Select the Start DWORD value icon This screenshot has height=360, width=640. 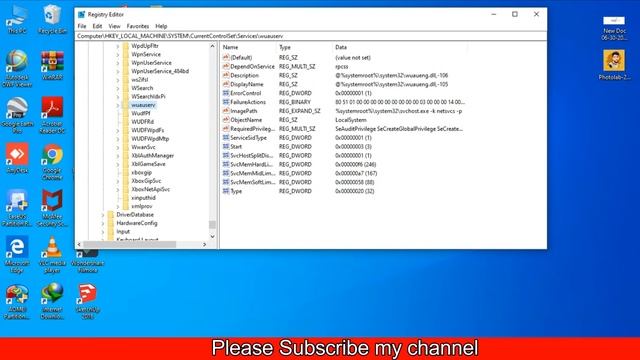coord(226,146)
